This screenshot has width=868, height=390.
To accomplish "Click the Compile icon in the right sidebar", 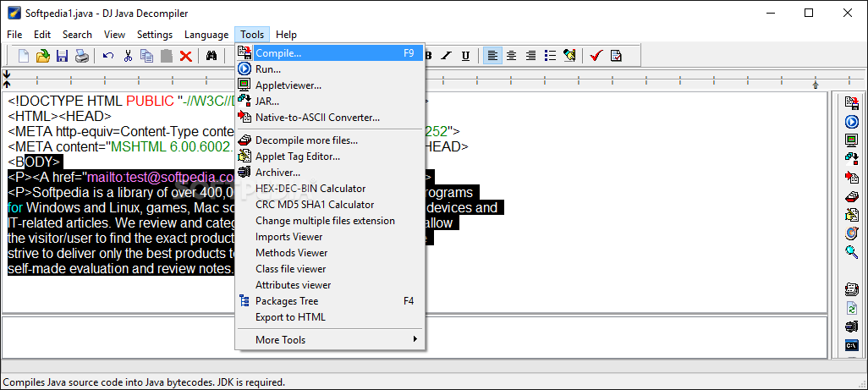I will coord(851,102).
